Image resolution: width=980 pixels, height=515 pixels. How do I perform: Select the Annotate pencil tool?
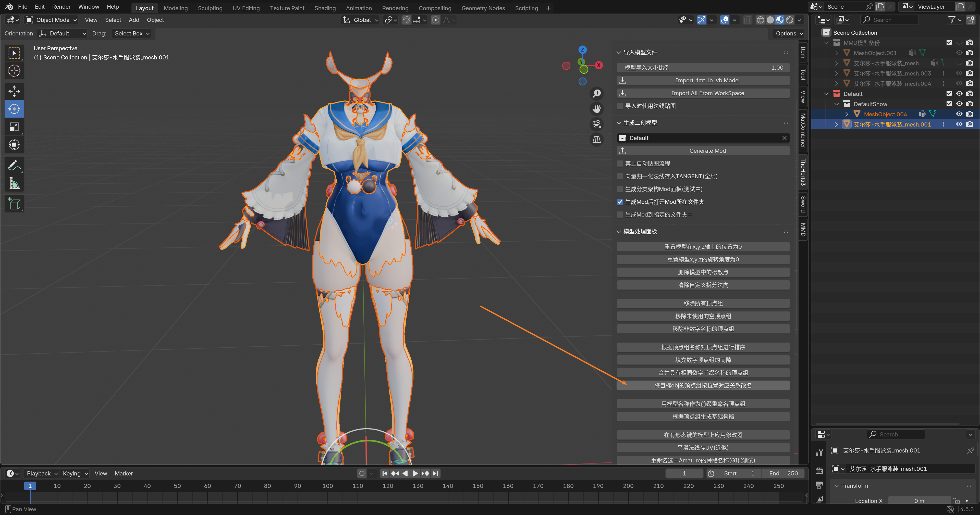[x=14, y=166]
